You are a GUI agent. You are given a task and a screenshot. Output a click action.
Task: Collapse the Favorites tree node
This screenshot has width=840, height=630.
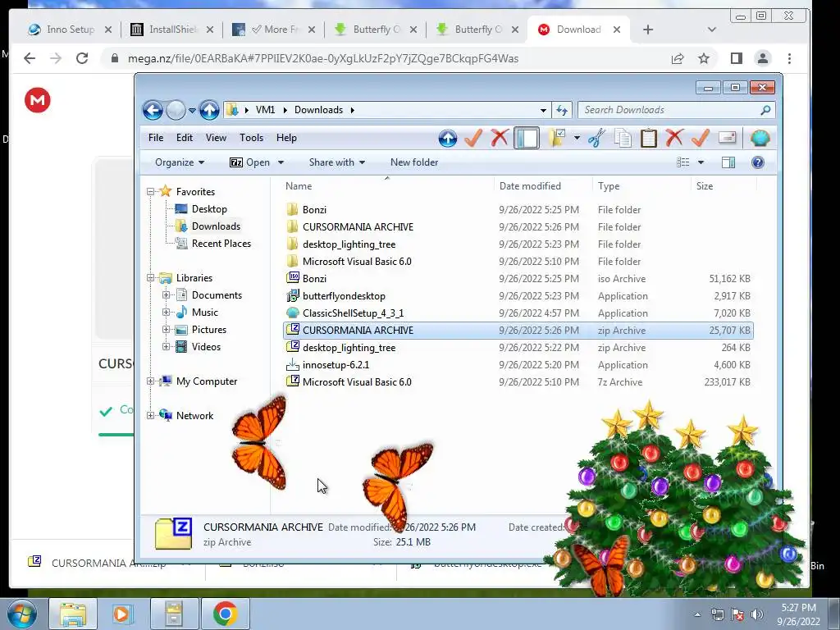151,192
